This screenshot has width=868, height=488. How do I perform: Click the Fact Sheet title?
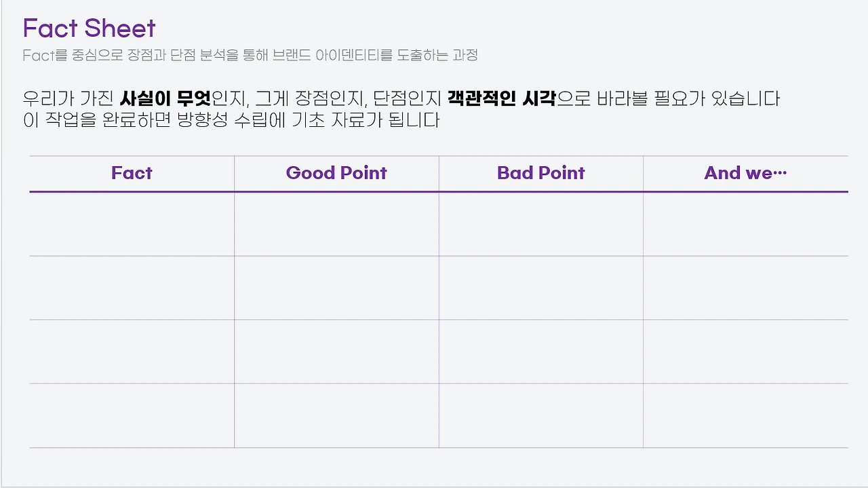[89, 29]
